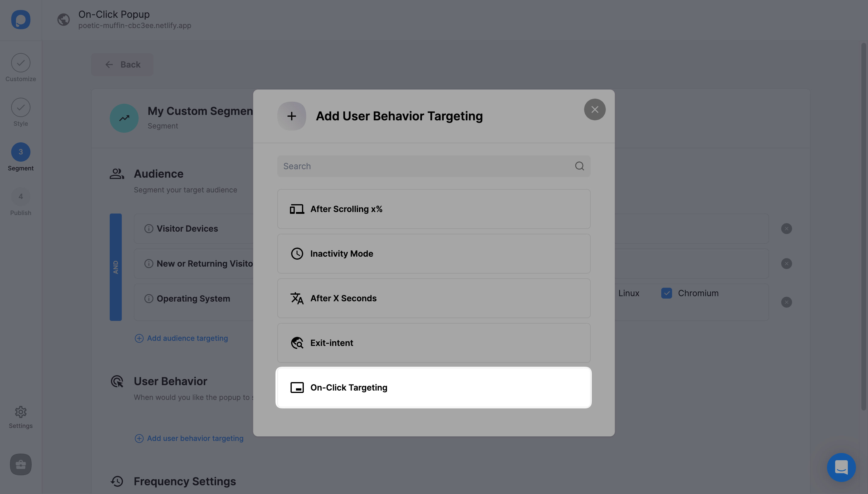The image size is (868, 494).
Task: Click the globe icon next to On-Click Popup
Action: point(63,20)
